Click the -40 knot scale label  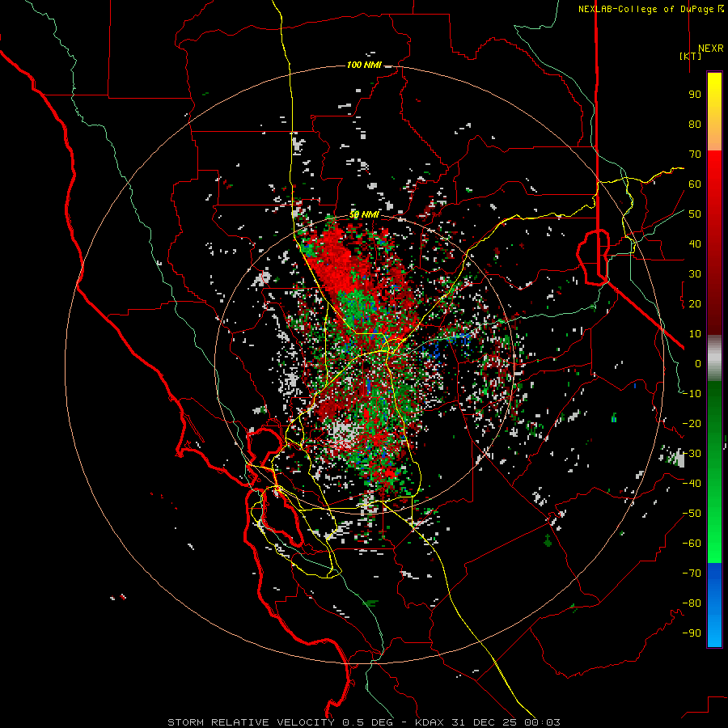coord(692,484)
